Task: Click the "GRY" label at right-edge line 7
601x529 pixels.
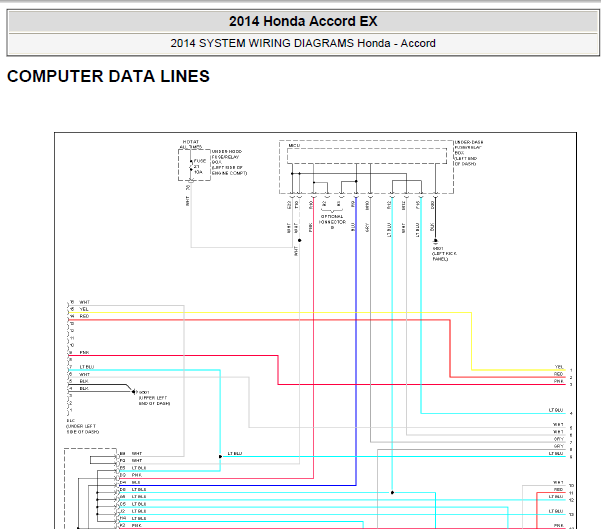Action: (x=559, y=439)
